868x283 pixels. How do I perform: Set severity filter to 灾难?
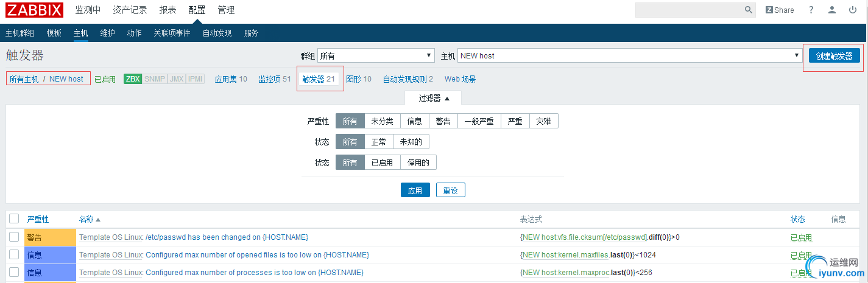point(544,121)
